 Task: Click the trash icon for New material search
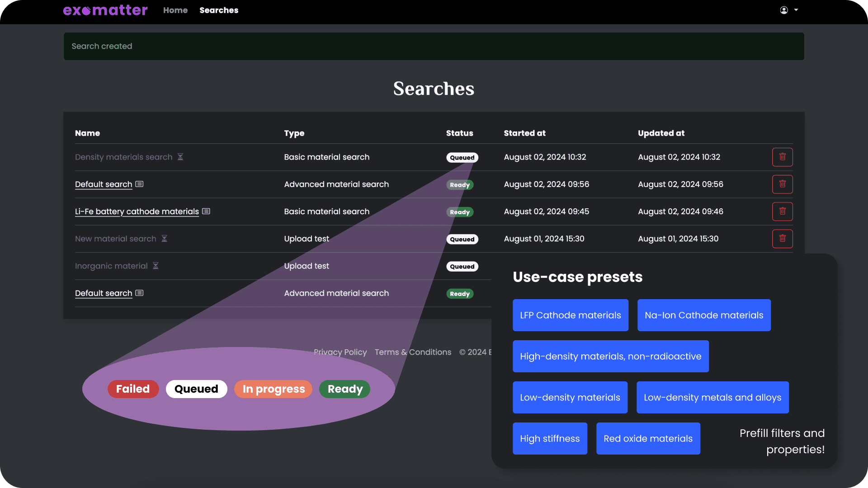pos(782,239)
